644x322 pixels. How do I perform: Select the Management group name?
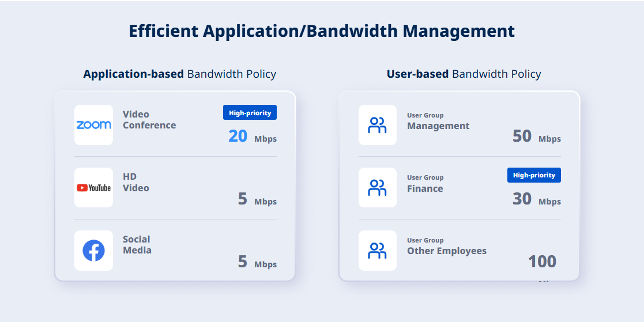click(x=438, y=126)
